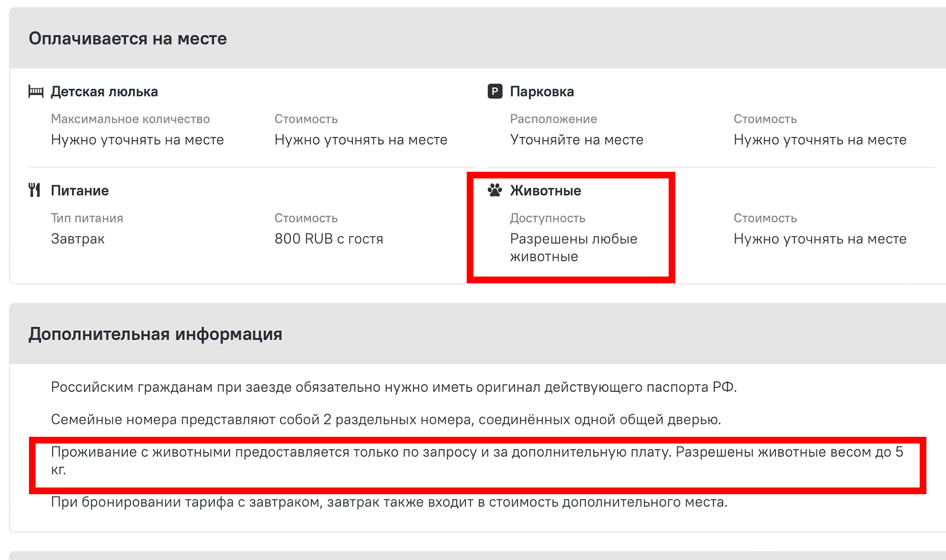Click the Проживание с животными policy sentence
Viewport: 946px width, 560px height.
(x=477, y=461)
